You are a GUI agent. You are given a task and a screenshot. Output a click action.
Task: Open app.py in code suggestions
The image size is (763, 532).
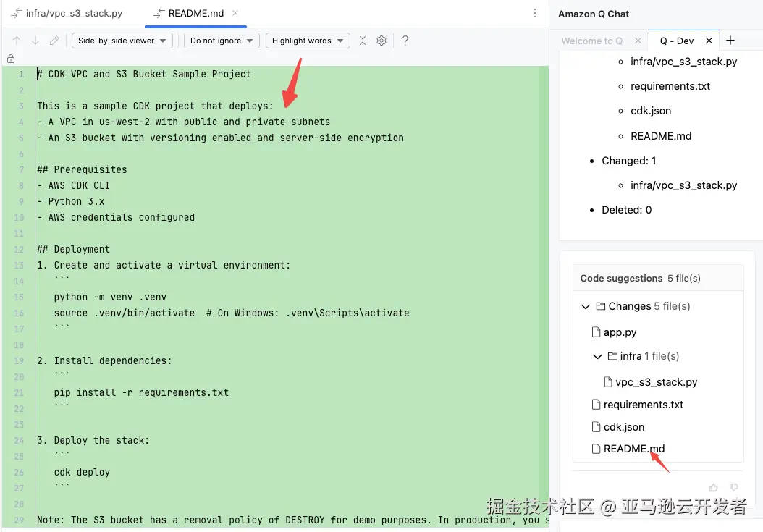(620, 332)
